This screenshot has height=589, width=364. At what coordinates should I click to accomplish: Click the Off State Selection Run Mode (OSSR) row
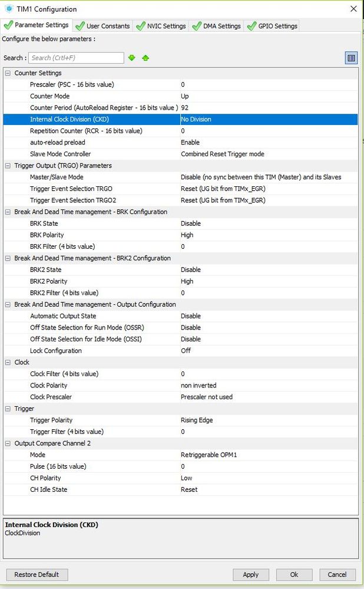[180, 328]
